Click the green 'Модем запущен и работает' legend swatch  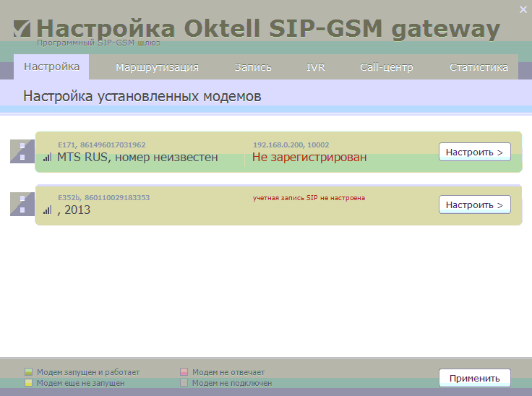28,372
